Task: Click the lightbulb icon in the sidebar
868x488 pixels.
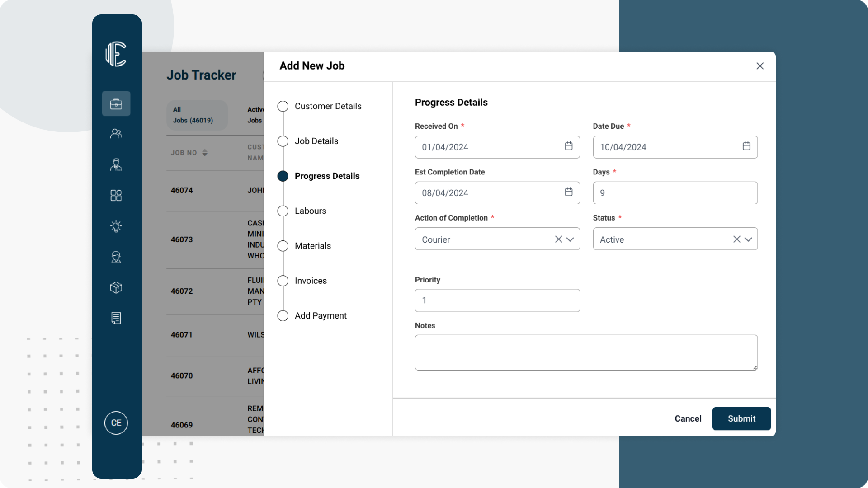Action: pyautogui.click(x=116, y=226)
